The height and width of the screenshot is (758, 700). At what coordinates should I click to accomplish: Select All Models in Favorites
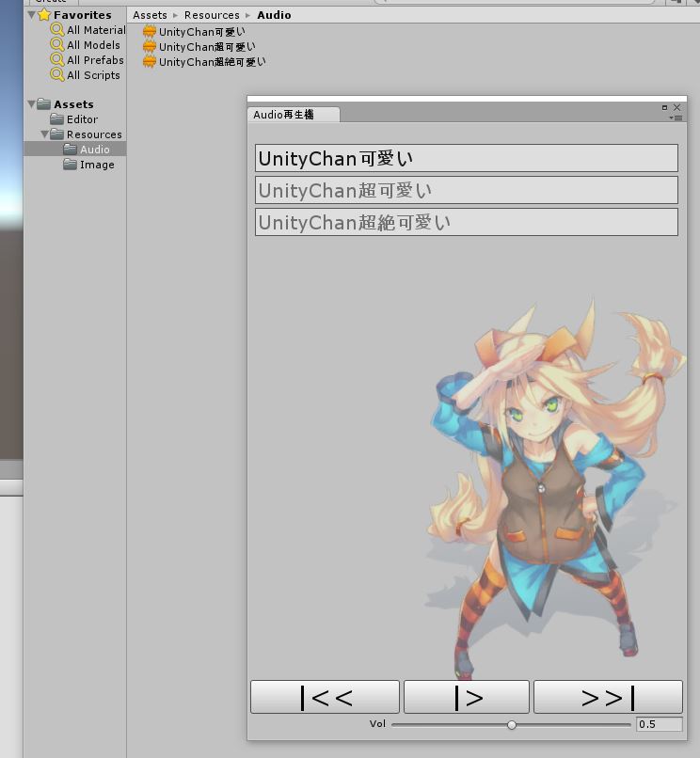click(x=93, y=45)
